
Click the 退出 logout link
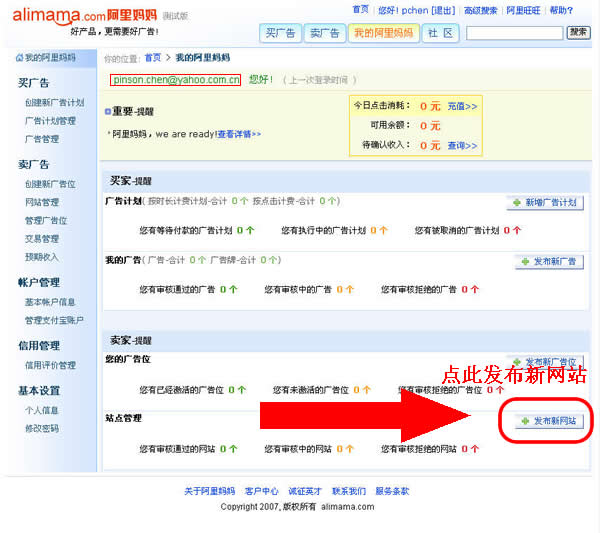(443, 10)
